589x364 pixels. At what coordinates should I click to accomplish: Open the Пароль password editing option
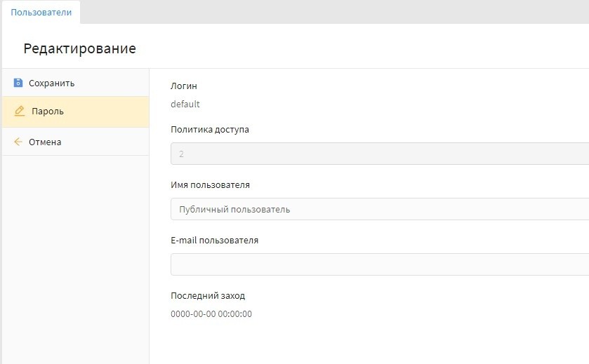tap(48, 112)
